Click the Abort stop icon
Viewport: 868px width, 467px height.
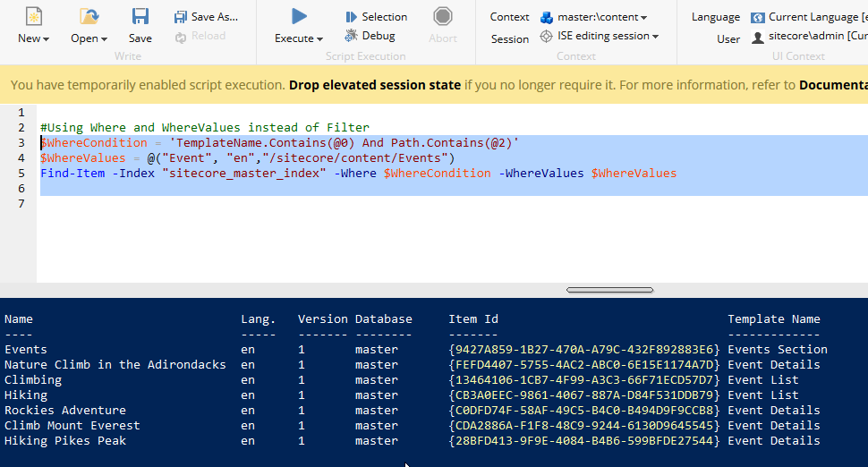pos(442,16)
